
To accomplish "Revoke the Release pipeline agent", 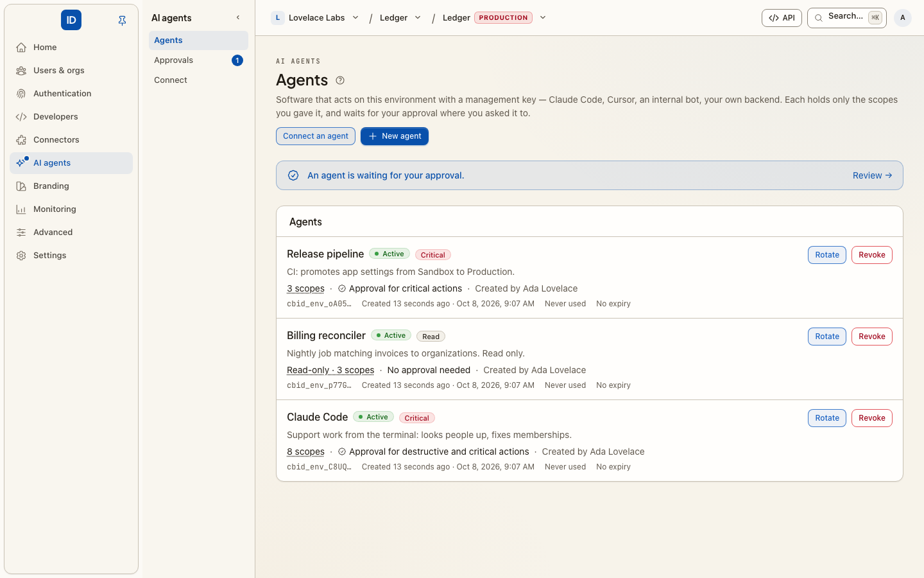I will coord(872,255).
